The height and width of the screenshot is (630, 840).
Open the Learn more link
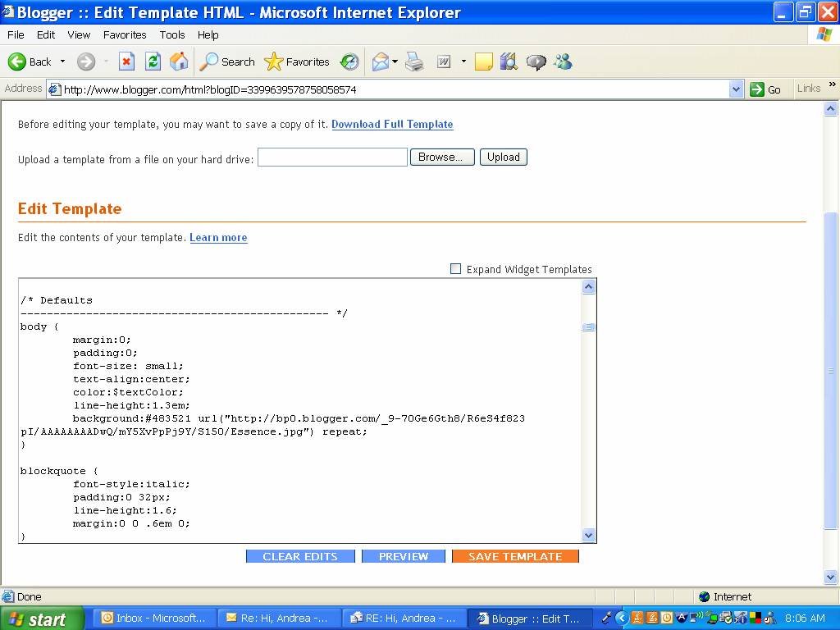[x=218, y=237]
